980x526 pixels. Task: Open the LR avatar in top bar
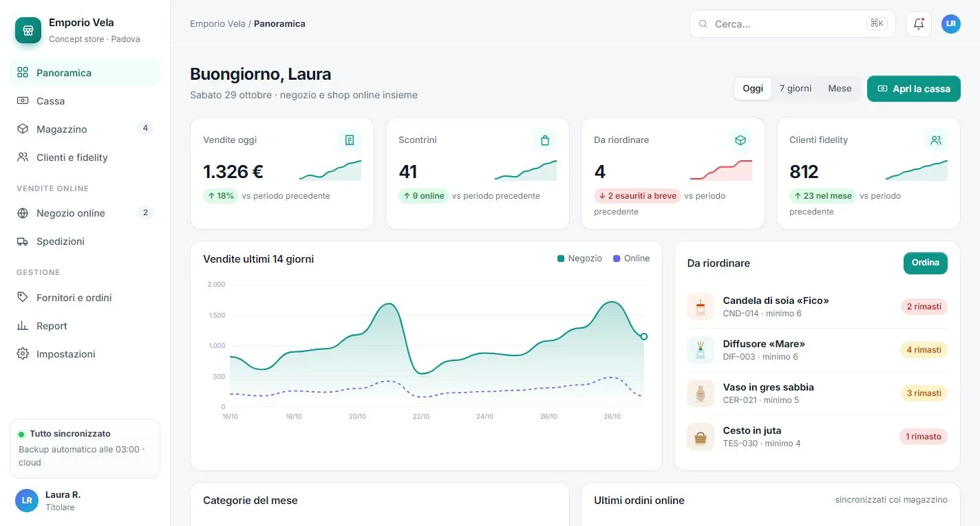(x=951, y=23)
